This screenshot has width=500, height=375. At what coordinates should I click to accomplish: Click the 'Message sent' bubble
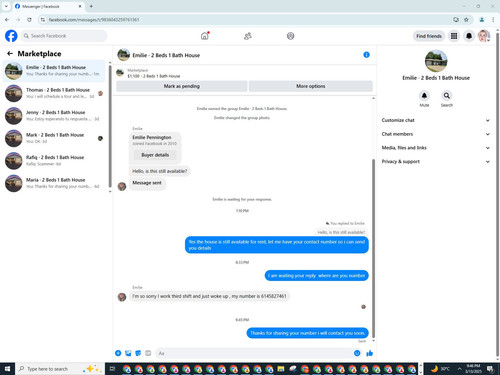click(147, 183)
